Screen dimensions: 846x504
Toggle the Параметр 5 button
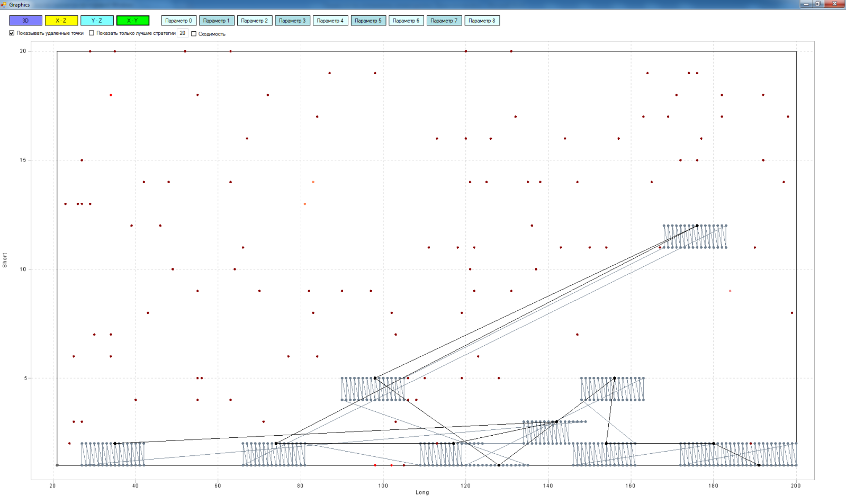coord(368,21)
